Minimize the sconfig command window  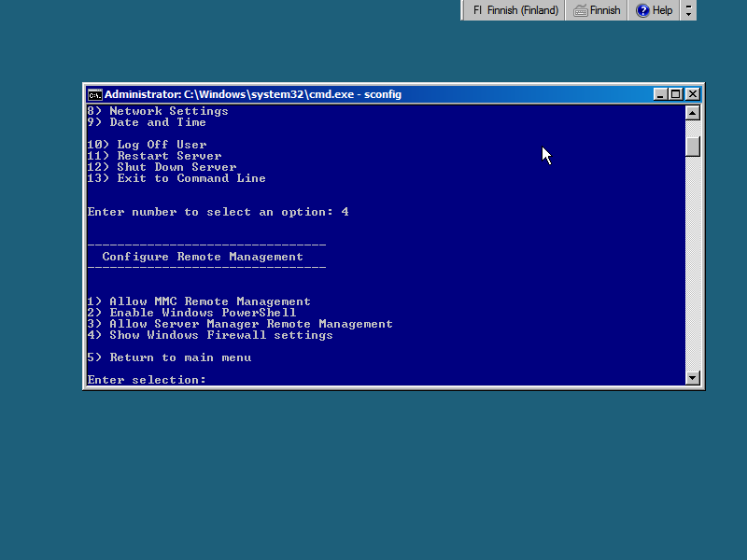click(x=660, y=94)
